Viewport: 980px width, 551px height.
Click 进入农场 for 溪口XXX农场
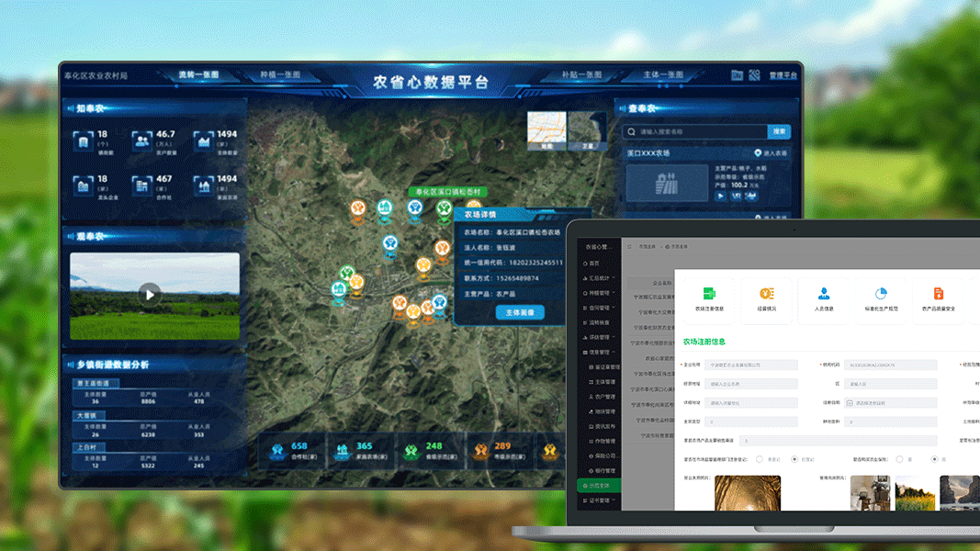coord(771,153)
